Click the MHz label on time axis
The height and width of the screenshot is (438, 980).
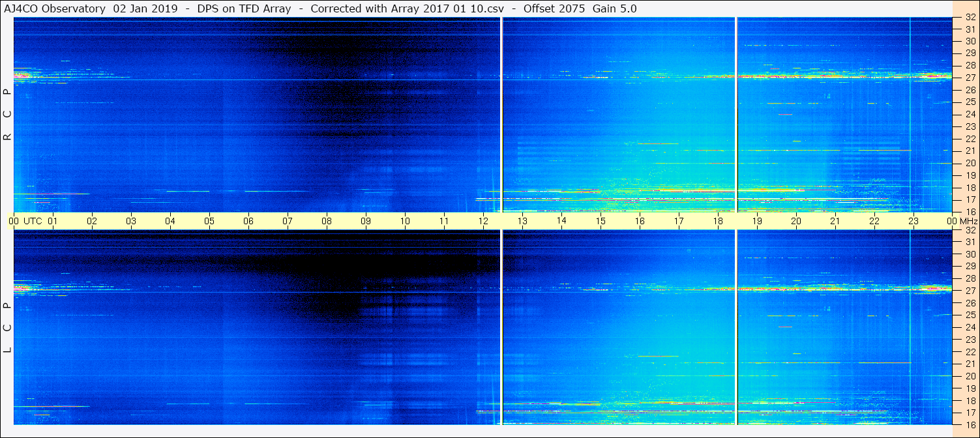(x=968, y=221)
